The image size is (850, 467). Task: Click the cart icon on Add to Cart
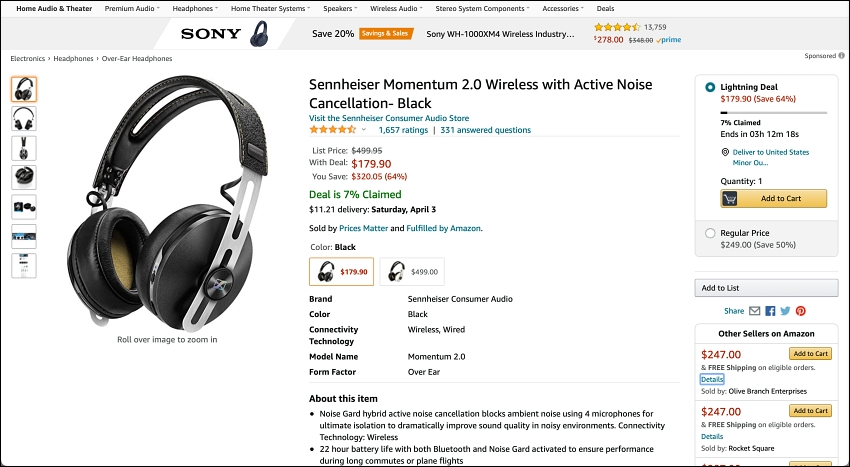tap(730, 199)
